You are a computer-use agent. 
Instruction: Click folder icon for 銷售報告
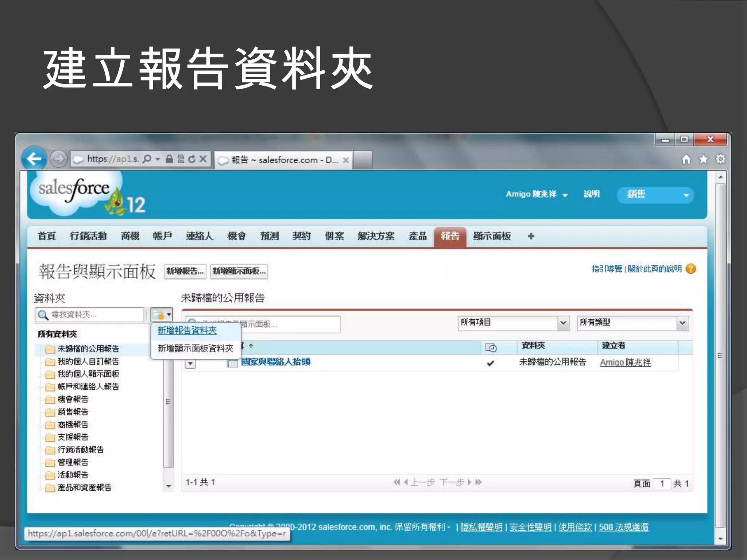50,412
